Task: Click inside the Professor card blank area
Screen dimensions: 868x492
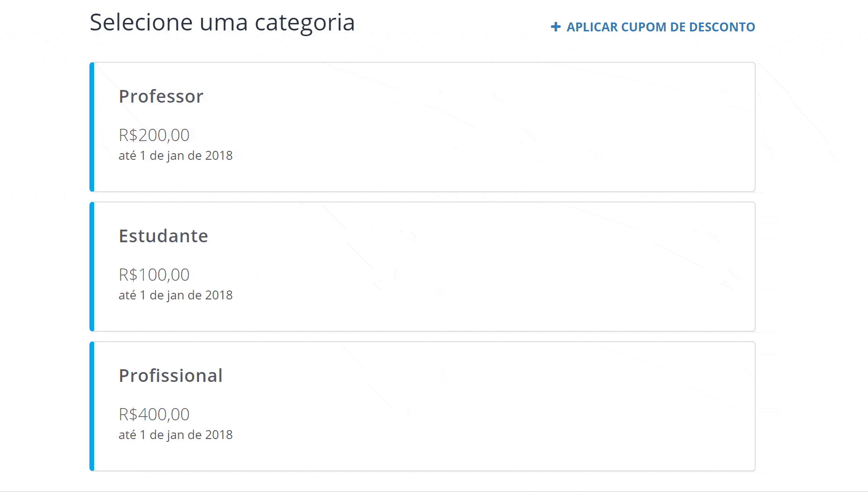Action: 515,127
